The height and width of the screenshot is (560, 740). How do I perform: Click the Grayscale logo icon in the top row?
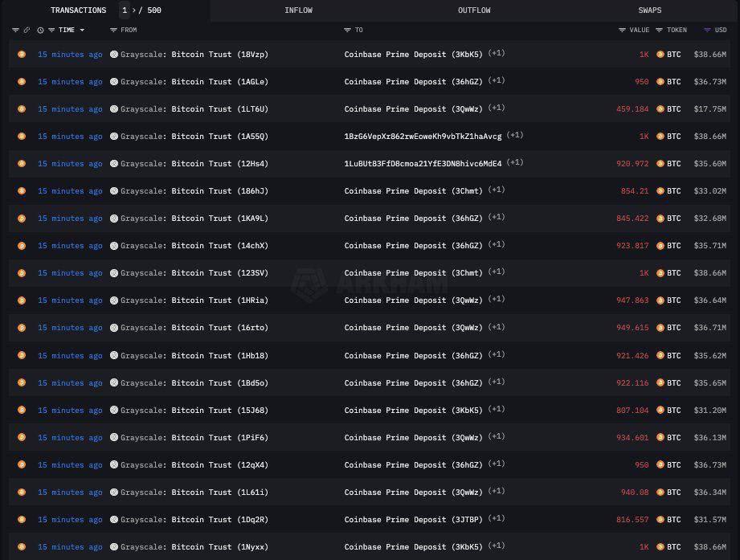[114, 54]
